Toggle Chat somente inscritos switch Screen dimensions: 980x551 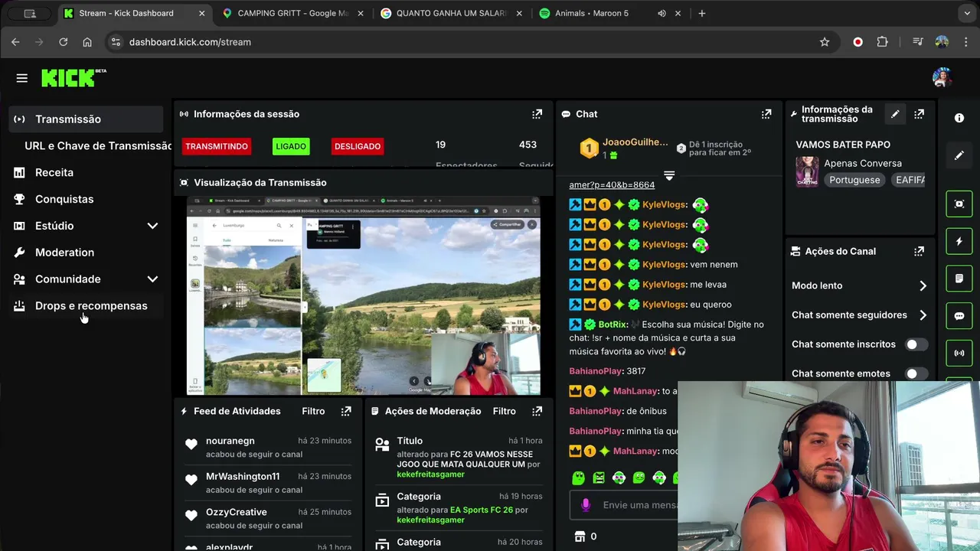(x=916, y=344)
